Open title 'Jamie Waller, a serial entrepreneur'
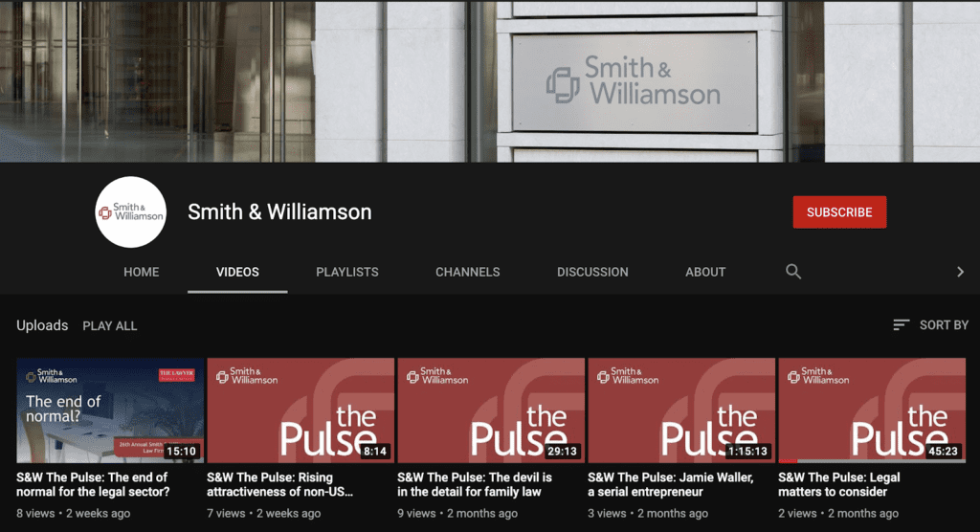Image resolution: width=980 pixels, height=532 pixels. click(671, 484)
